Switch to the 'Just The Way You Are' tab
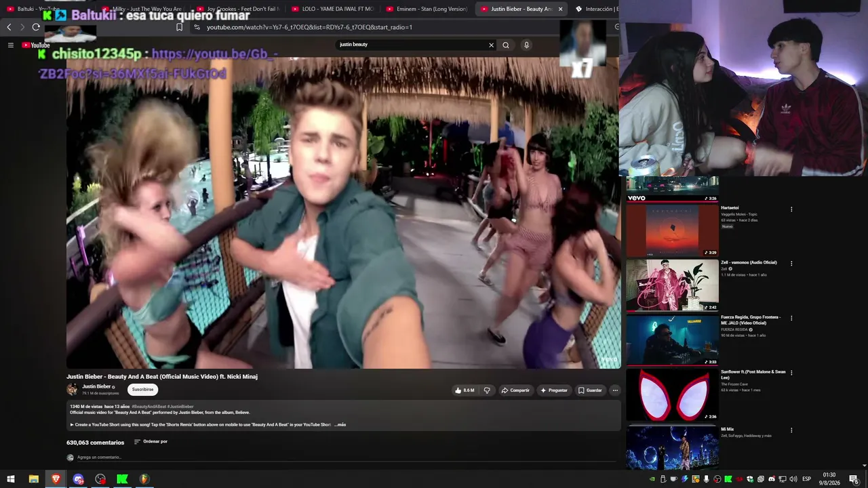Screen dimensions: 868x488 point(142,9)
